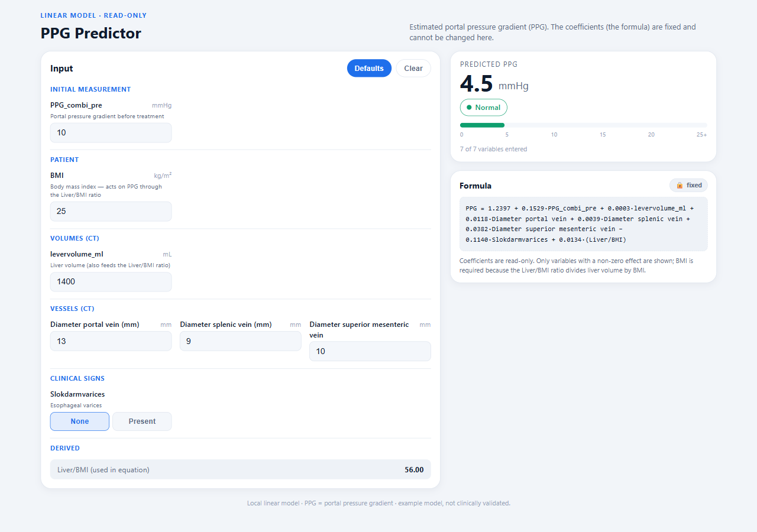757x532 pixels.
Task: Click the levervolume_ml input field
Action: coord(111,281)
